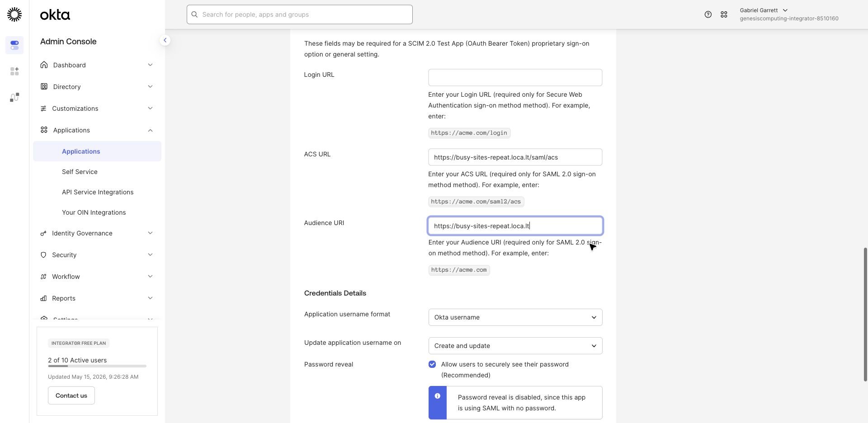
Task: Expand the Reports menu chevron
Action: click(150, 298)
